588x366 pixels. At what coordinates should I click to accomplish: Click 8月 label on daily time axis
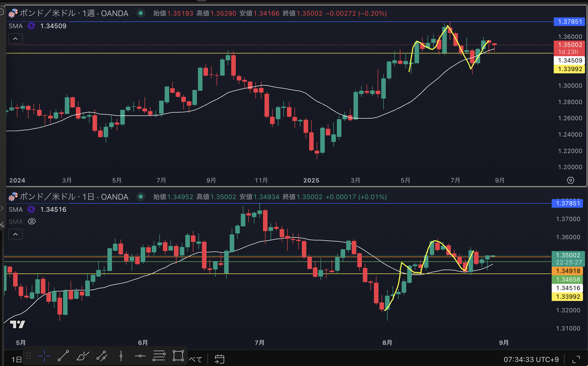point(387,343)
